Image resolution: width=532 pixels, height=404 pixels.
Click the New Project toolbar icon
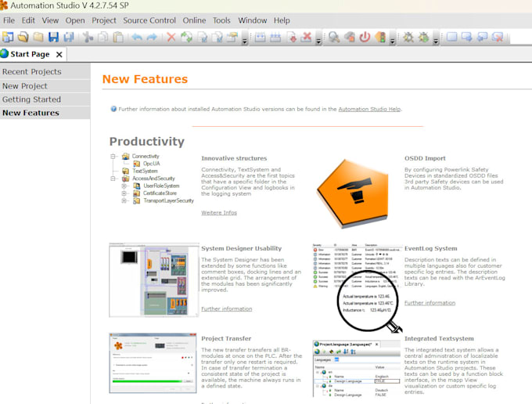point(8,37)
